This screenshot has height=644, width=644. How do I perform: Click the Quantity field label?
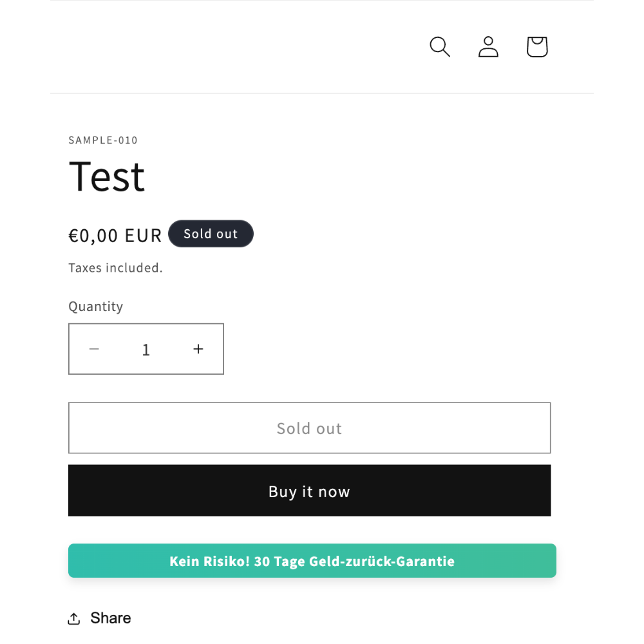pos(96,307)
